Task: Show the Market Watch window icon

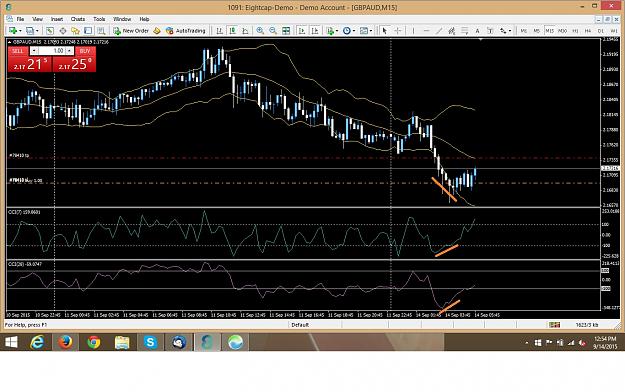Action: tap(49, 31)
